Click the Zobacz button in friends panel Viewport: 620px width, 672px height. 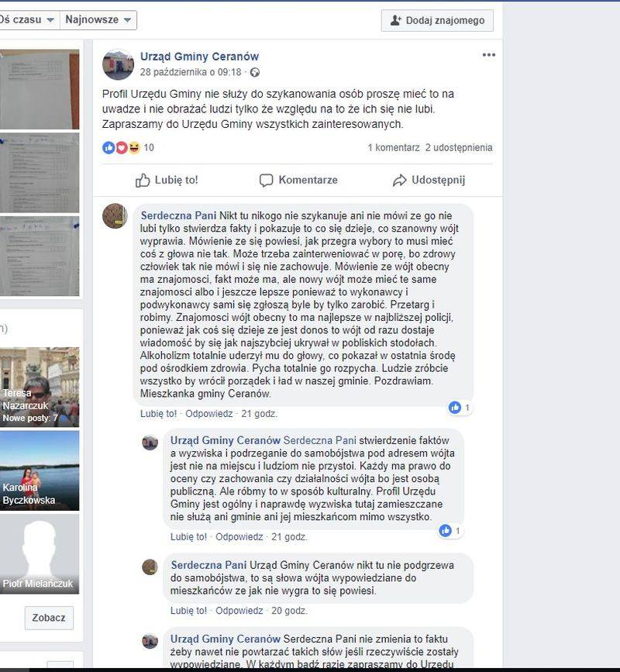pyautogui.click(x=49, y=618)
